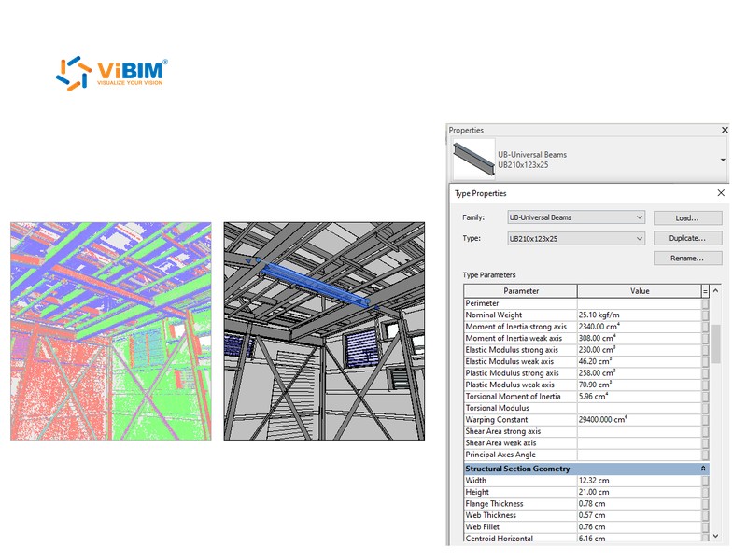Click the Load... button
747x560 pixels.
[x=688, y=218]
